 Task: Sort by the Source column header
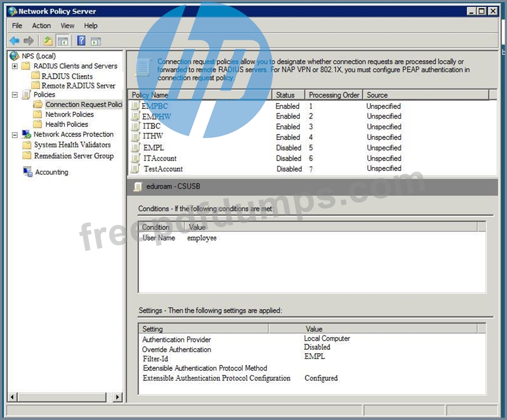click(426, 95)
